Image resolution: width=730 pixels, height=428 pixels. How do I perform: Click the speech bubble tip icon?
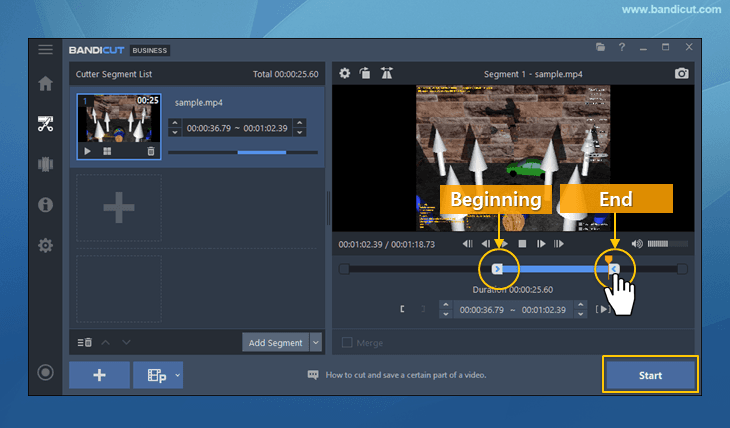pyautogui.click(x=313, y=375)
